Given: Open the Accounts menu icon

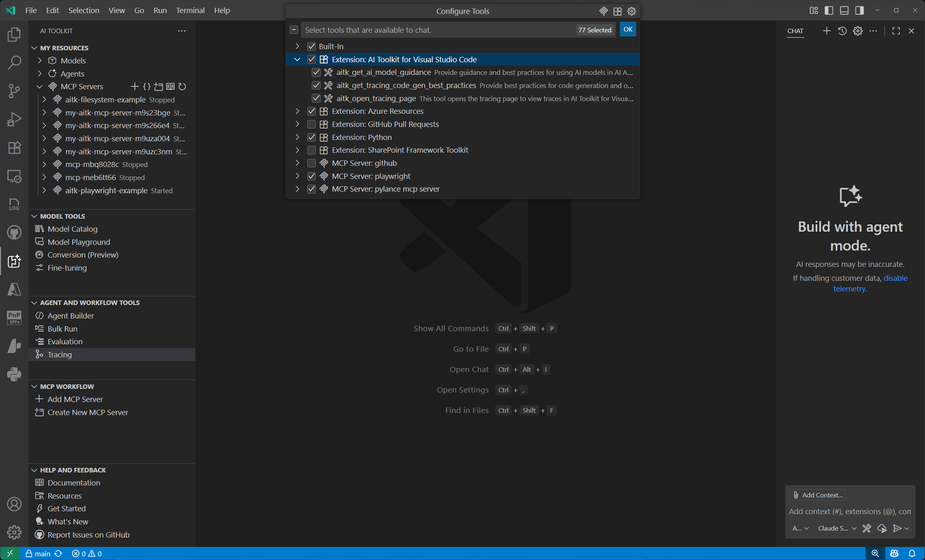Looking at the screenshot, I should (x=14, y=504).
